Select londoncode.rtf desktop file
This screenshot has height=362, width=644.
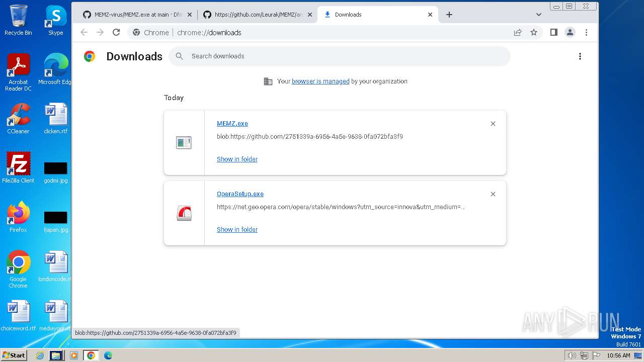tap(55, 266)
